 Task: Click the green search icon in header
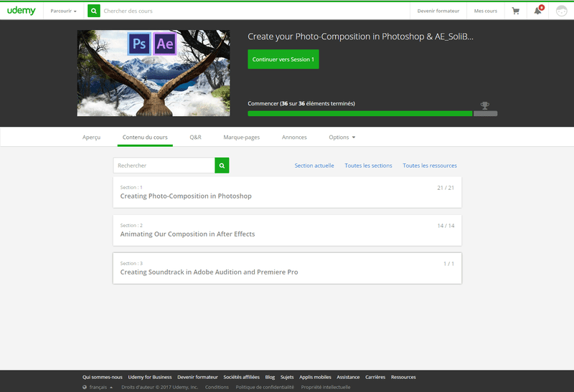[94, 11]
